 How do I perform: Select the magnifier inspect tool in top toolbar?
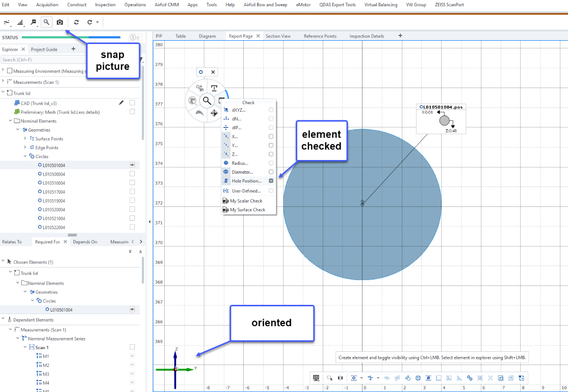(x=46, y=22)
